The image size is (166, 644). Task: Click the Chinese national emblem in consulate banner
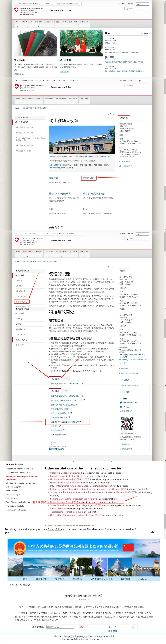point(20,548)
